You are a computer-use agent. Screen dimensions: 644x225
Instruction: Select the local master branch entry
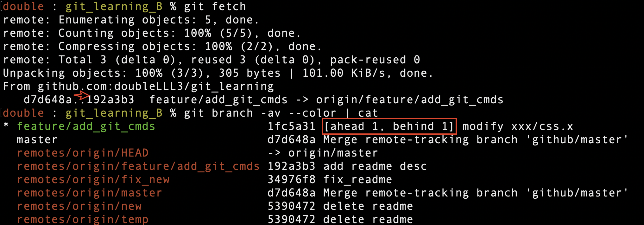pyautogui.click(x=37, y=140)
